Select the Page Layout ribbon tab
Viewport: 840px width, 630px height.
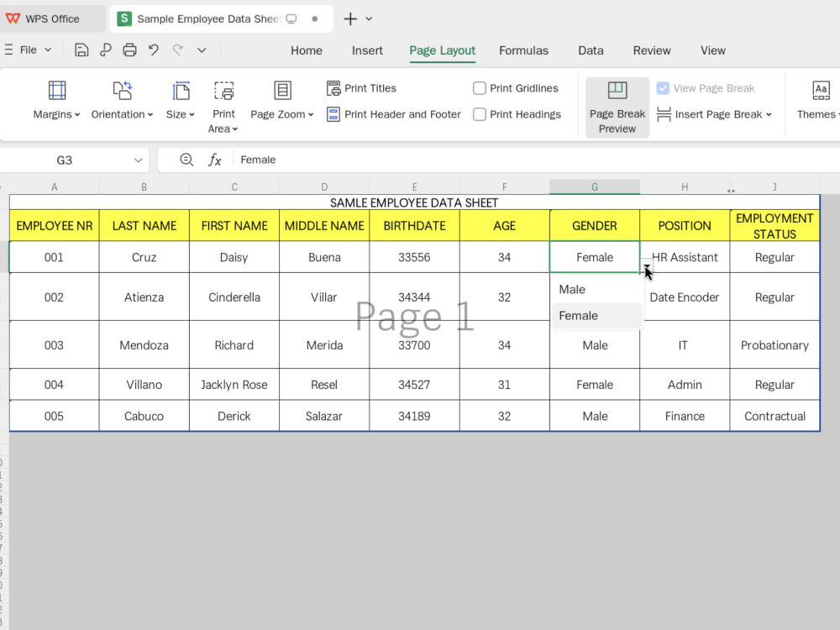[442, 50]
